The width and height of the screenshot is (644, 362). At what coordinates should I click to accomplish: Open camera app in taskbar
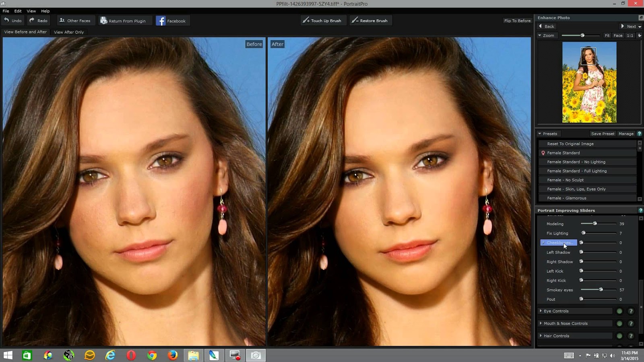point(256,355)
